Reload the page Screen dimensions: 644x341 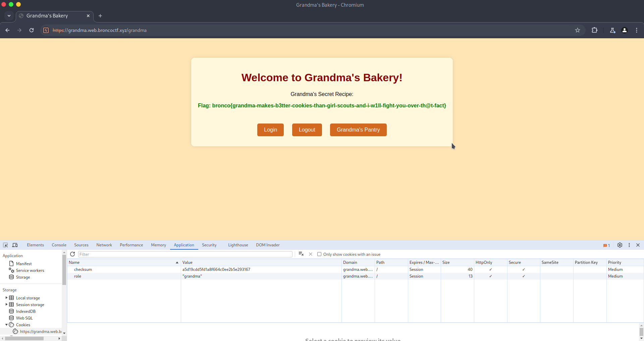tap(32, 30)
